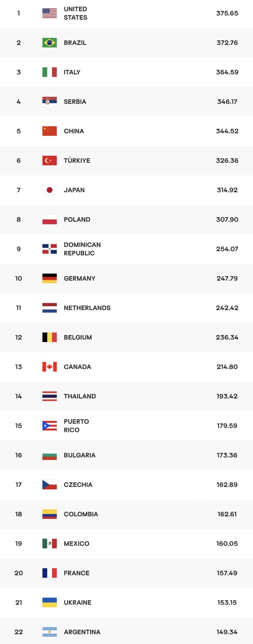Open the ITALY team name link

[72, 72]
